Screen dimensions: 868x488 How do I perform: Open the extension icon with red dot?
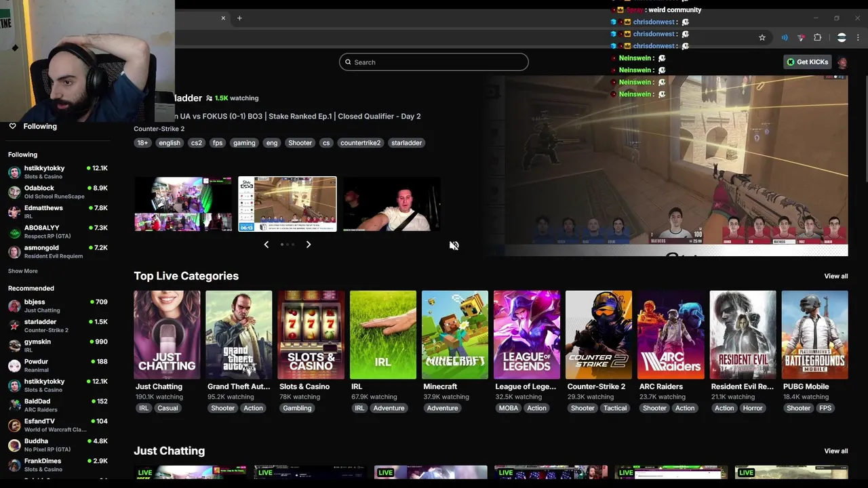point(801,38)
